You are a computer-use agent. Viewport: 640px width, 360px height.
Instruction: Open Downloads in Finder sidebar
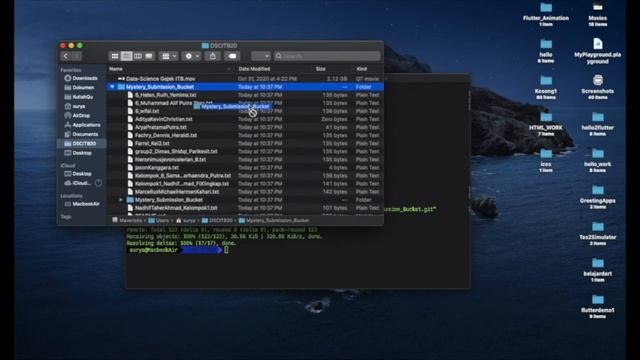(x=82, y=78)
